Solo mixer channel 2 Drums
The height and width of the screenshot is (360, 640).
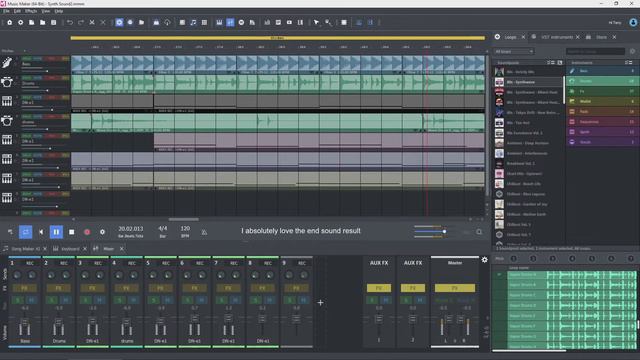click(52, 300)
